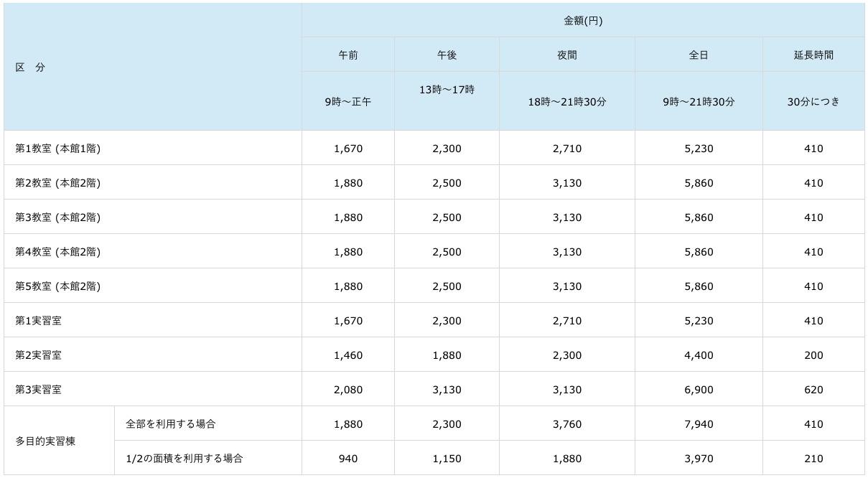
Task: Select the 13時〜17時 time range cell
Action: click(447, 90)
